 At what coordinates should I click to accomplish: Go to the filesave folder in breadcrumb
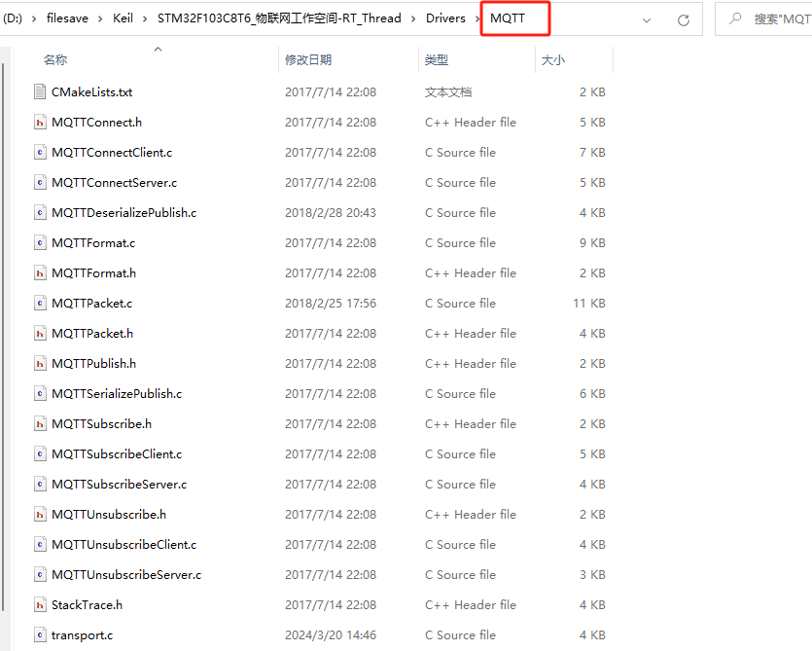pos(67,18)
